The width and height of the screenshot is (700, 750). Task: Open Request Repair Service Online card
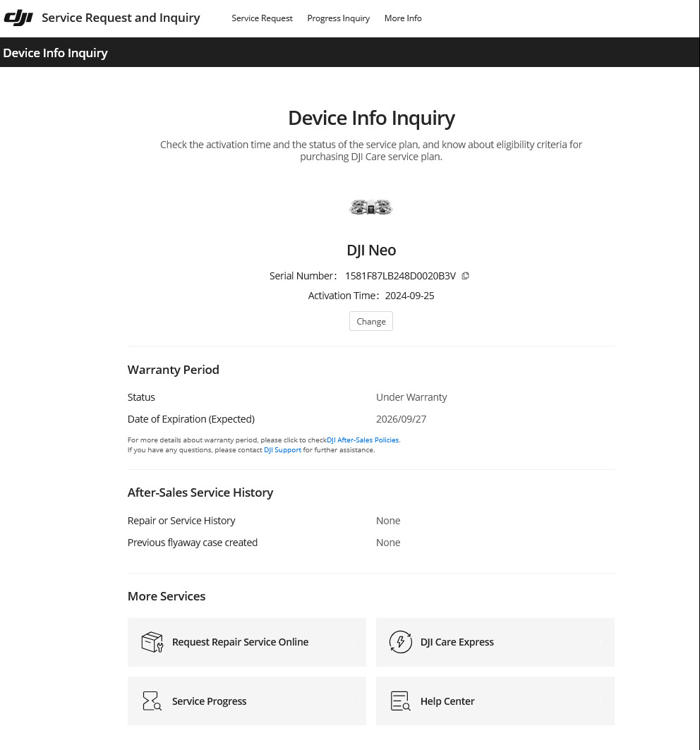(x=247, y=642)
